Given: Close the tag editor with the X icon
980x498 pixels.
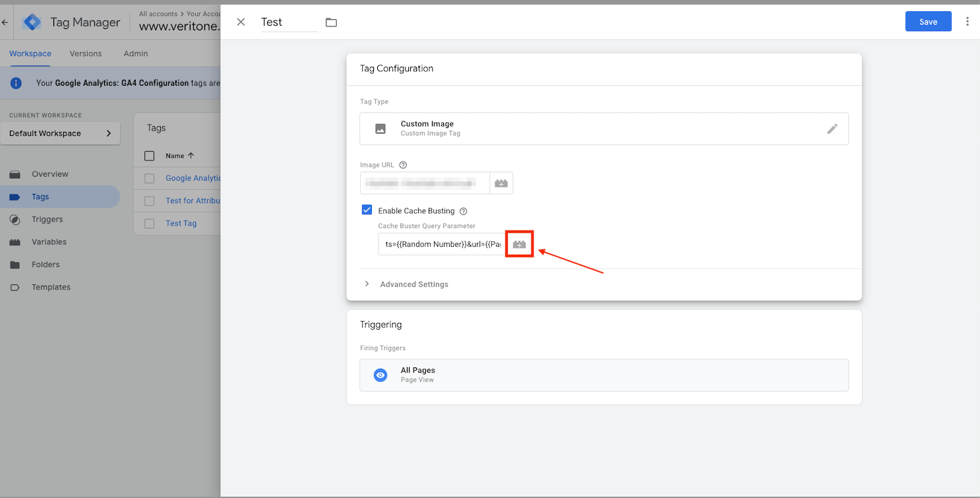Looking at the screenshot, I should (241, 22).
